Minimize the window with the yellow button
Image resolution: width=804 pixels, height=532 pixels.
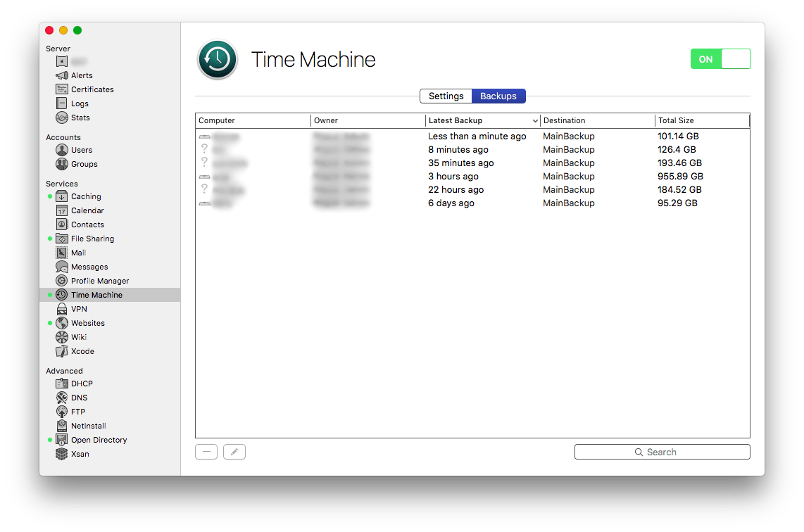pyautogui.click(x=63, y=30)
